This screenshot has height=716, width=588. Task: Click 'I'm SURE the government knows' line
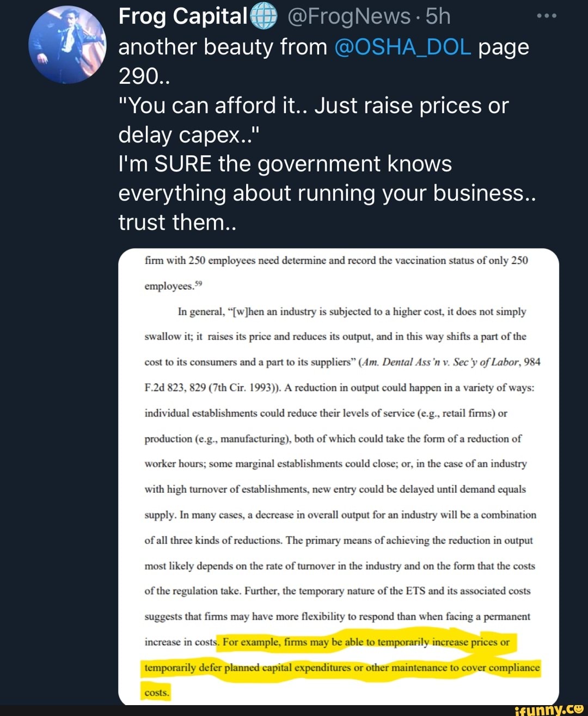pos(285,164)
